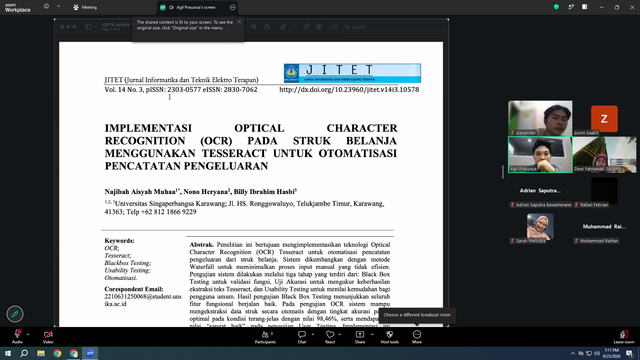Select Rafael Febrian participant tile
640x360 pixels.
(604, 191)
